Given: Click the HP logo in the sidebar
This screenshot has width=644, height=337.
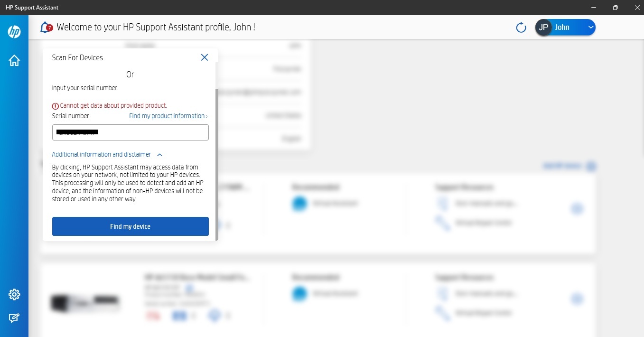Looking at the screenshot, I should [x=14, y=32].
